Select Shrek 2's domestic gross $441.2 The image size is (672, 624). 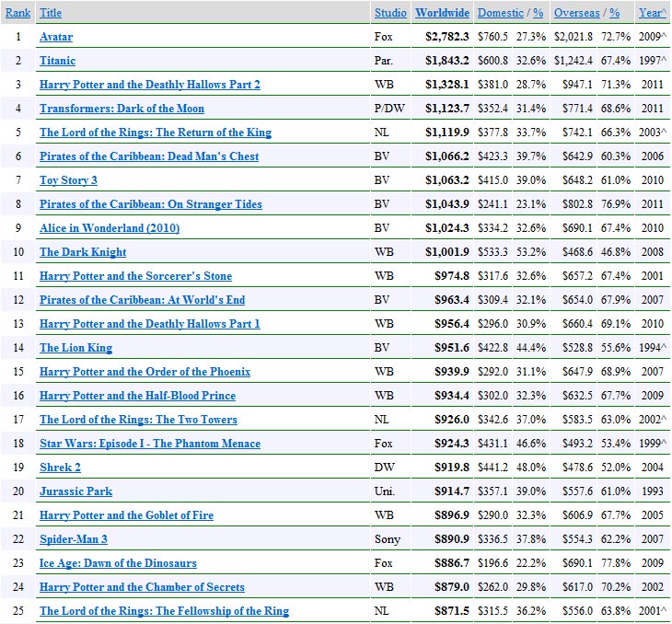(492, 468)
